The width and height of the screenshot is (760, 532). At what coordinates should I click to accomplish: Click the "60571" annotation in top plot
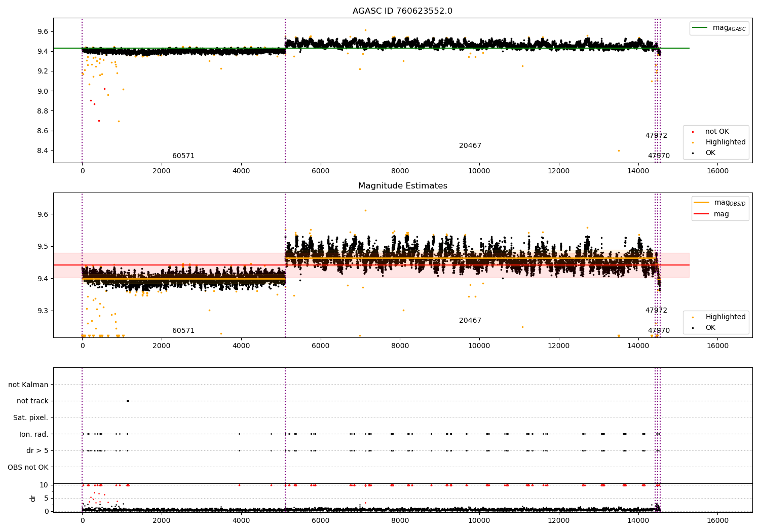click(183, 156)
